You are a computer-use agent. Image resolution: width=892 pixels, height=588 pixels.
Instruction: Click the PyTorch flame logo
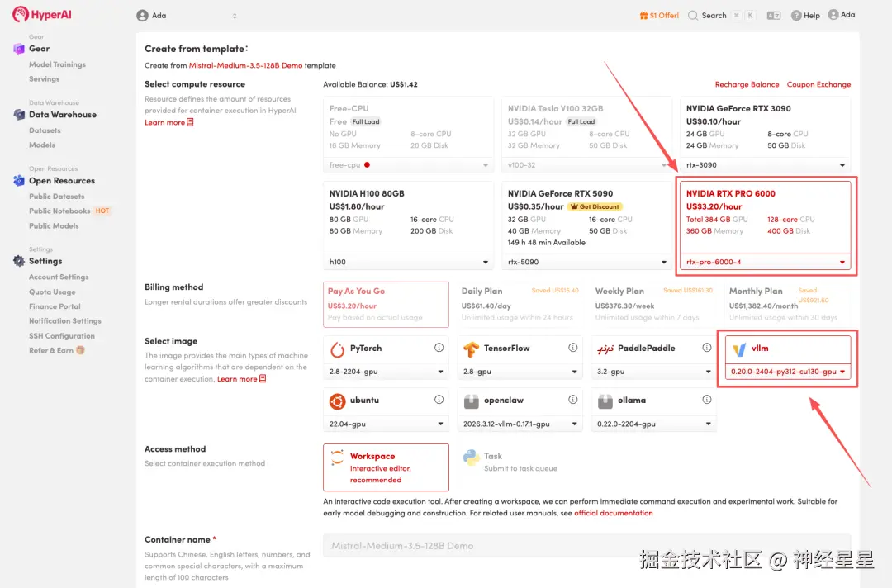pos(337,349)
